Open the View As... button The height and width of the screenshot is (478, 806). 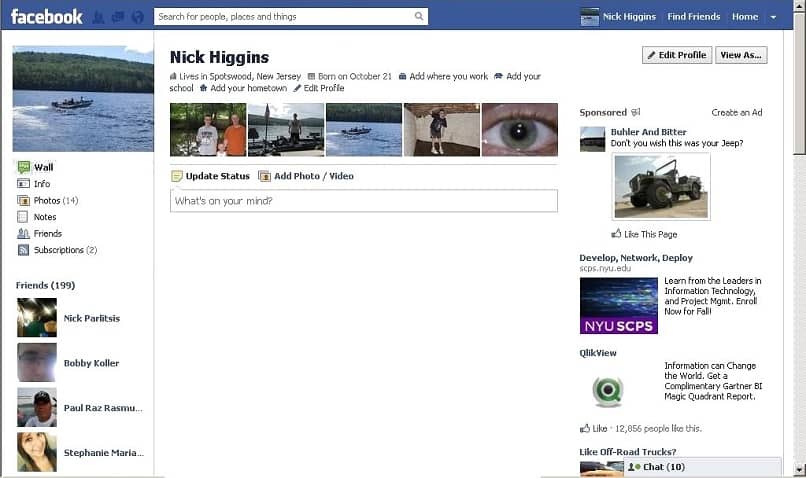[741, 55]
